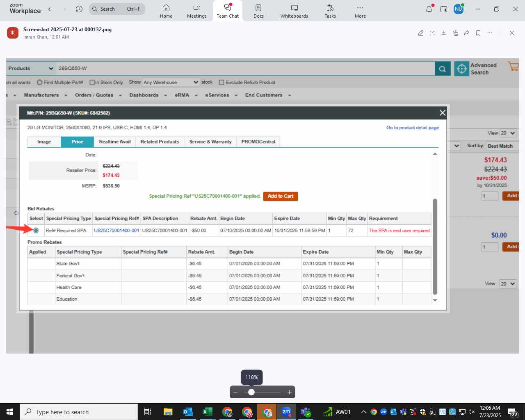Expand the Manufacturers menu
The height and width of the screenshot is (420, 525).
[x=46, y=95]
